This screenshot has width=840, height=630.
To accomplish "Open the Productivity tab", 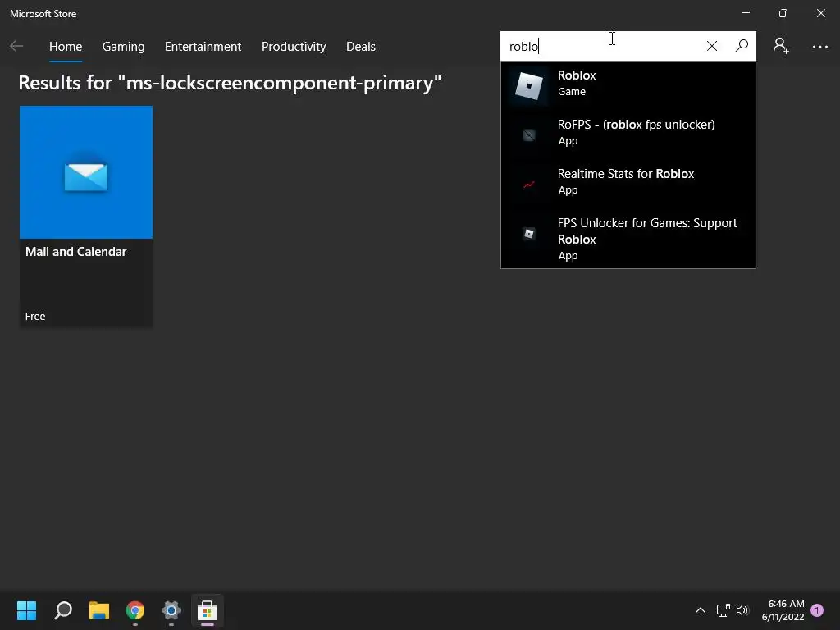I will (294, 47).
